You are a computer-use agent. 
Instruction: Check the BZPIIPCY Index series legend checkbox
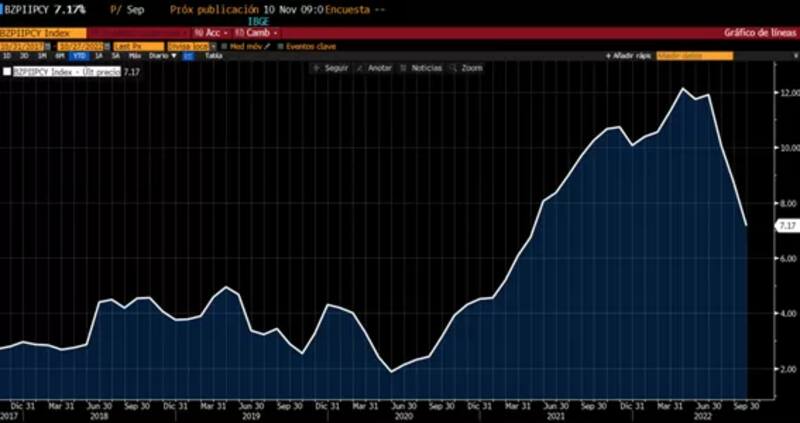pos(7,72)
